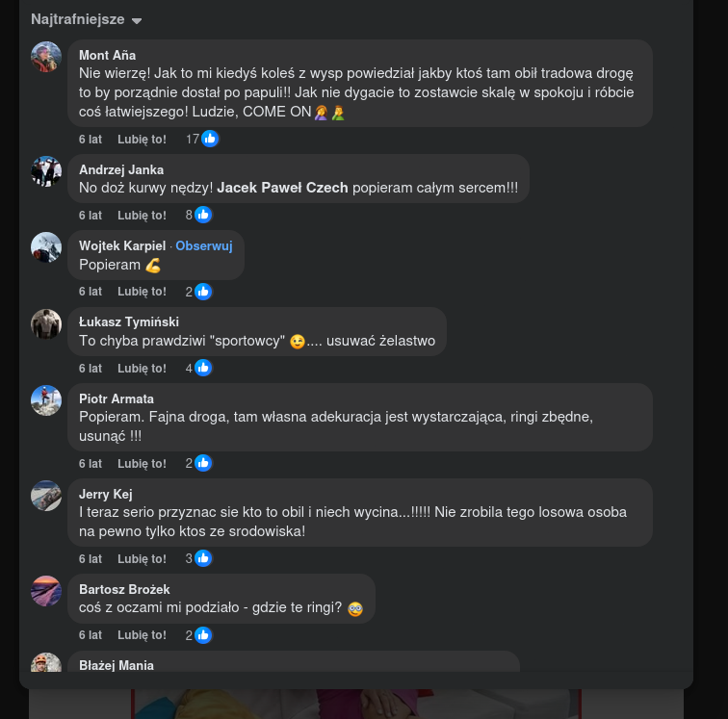Click Piotr Armata's name link
Viewport: 728px width, 719px height.
[117, 398]
